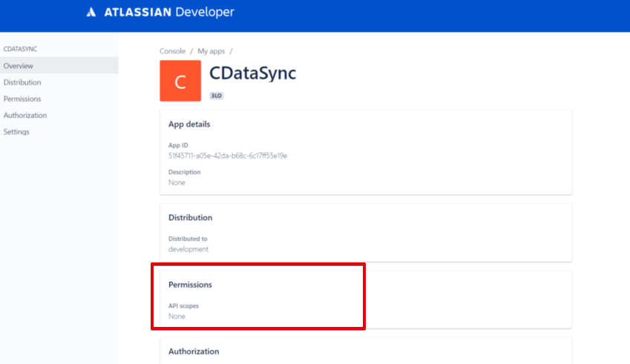Click the 'development' distribution value

pos(188,249)
